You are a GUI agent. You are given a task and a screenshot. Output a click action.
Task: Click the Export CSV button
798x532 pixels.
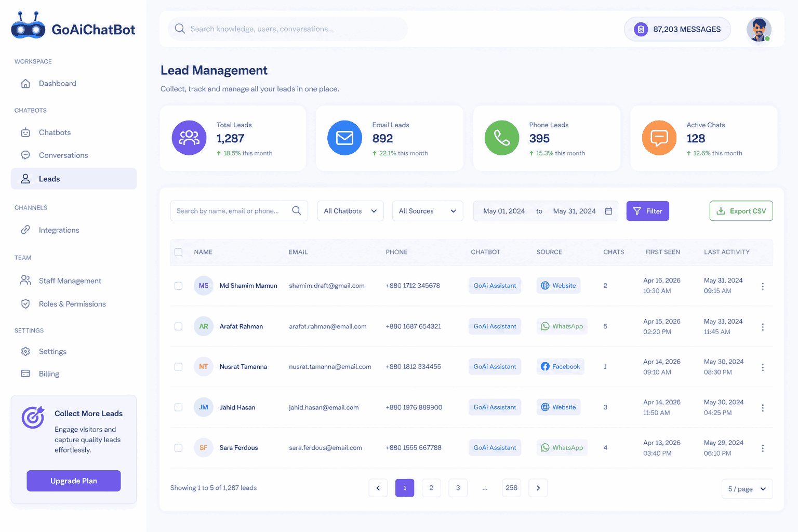[741, 211]
